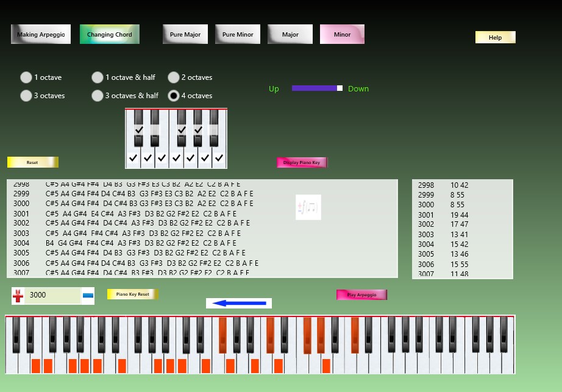
Task: Select the 2 octaves radio button
Action: click(174, 77)
